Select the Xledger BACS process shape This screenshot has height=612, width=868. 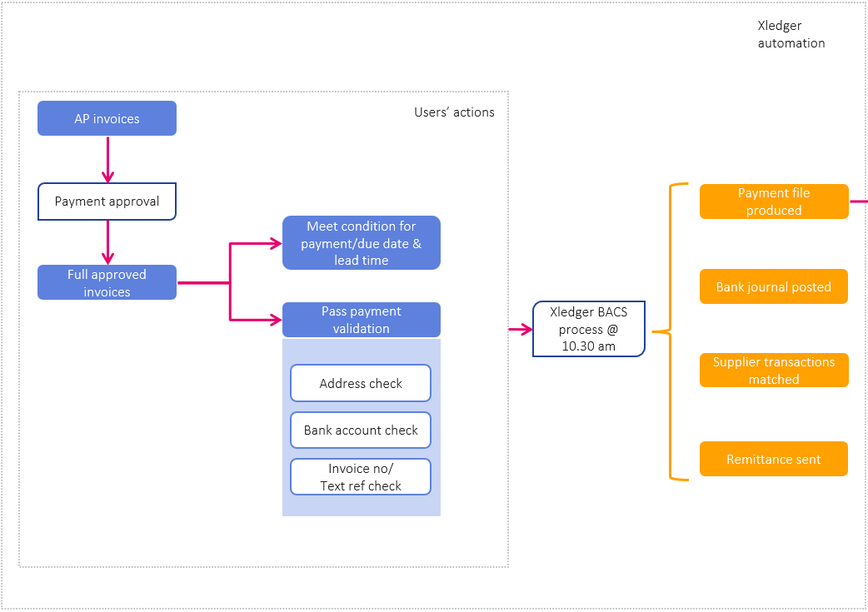pos(588,329)
